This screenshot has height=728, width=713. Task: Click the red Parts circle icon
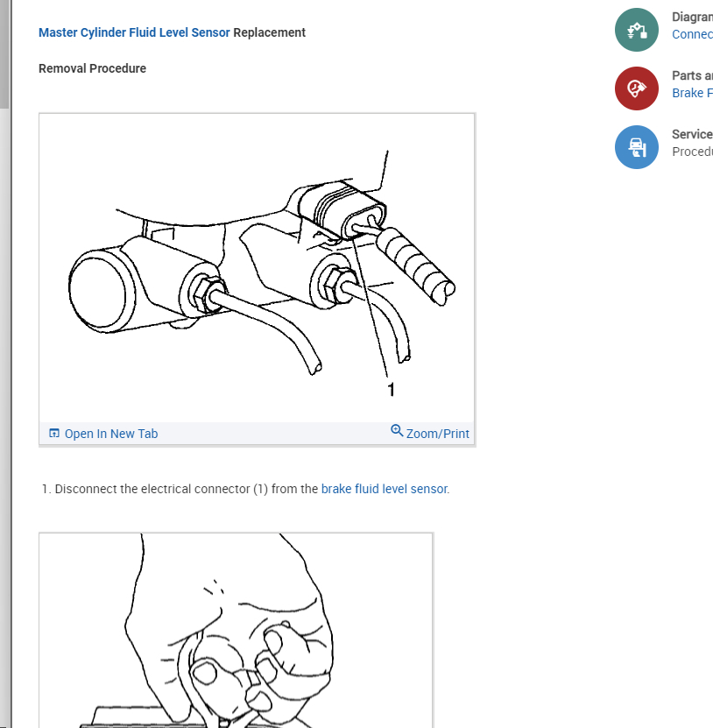click(x=637, y=88)
